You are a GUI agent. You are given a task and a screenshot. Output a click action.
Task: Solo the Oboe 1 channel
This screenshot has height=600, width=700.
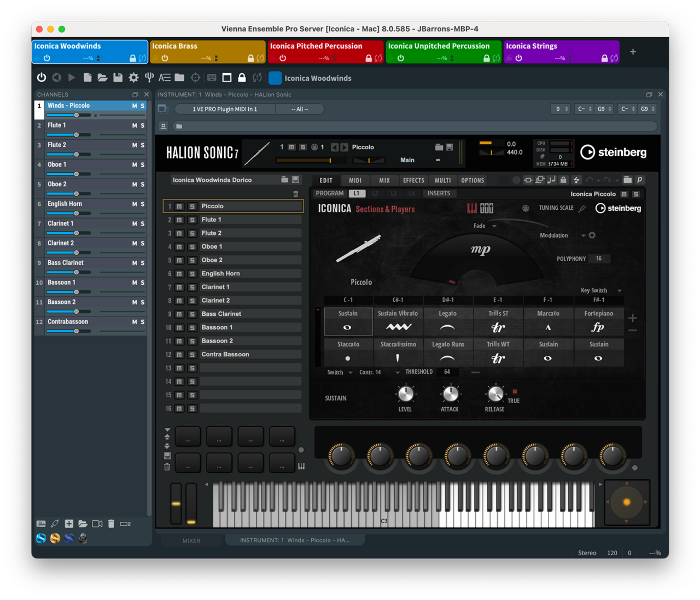coord(143,165)
